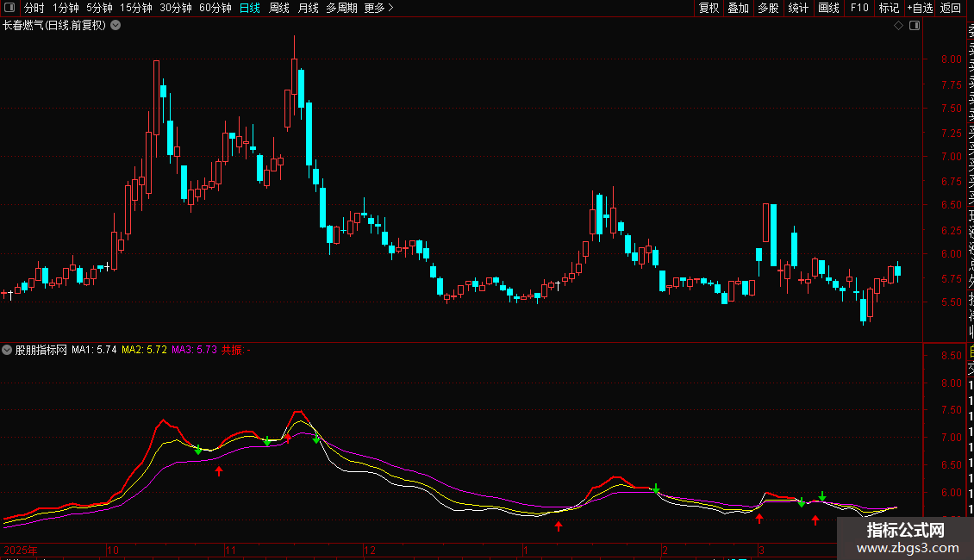The width and height of the screenshot is (974, 560).
Task: Click the 7.75 price axis label
Action: point(951,84)
